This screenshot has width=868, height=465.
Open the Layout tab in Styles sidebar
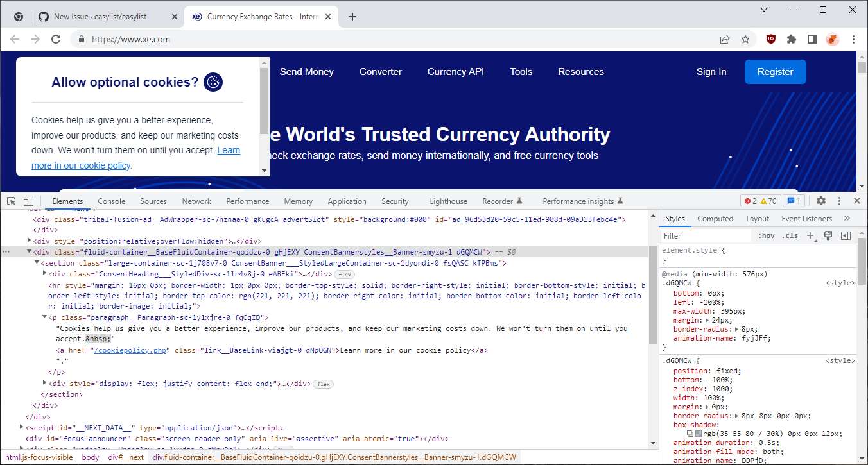[757, 218]
